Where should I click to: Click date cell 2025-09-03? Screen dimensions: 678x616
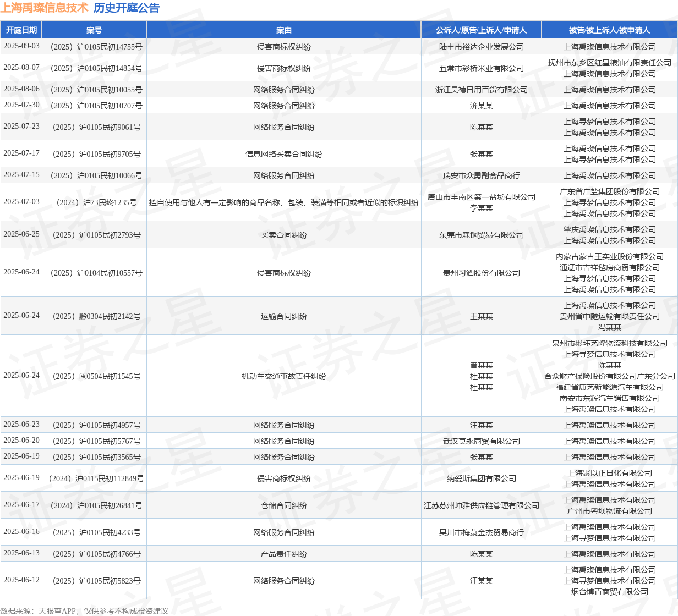click(21, 46)
